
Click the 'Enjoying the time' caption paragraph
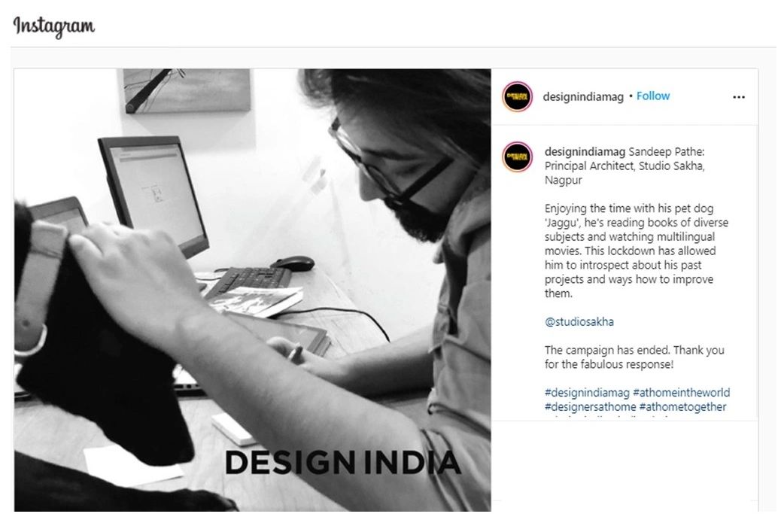pyautogui.click(x=636, y=251)
